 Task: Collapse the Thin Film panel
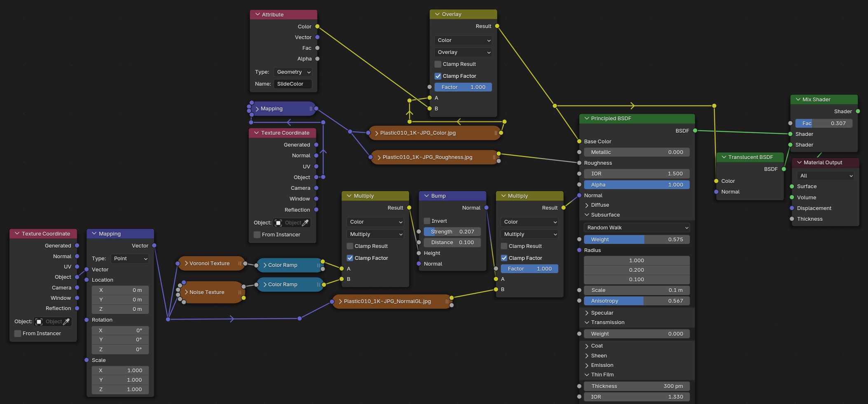click(587, 375)
